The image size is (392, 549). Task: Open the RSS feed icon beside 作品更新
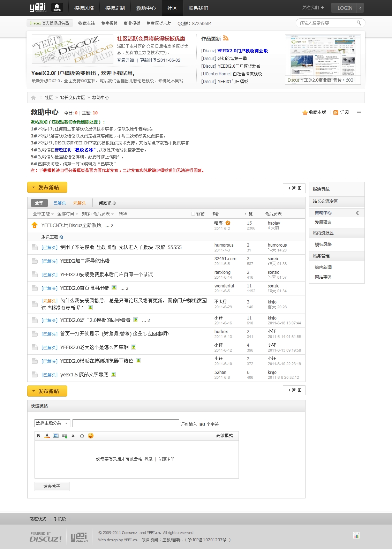[226, 38]
